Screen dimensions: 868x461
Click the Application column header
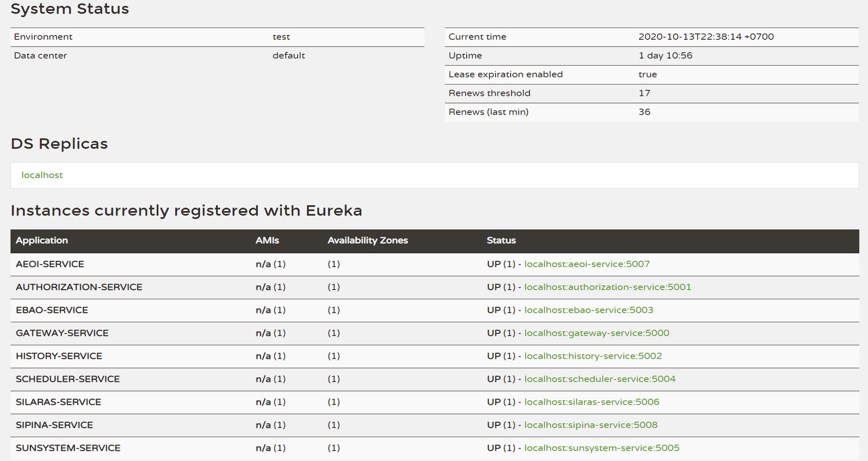click(42, 240)
